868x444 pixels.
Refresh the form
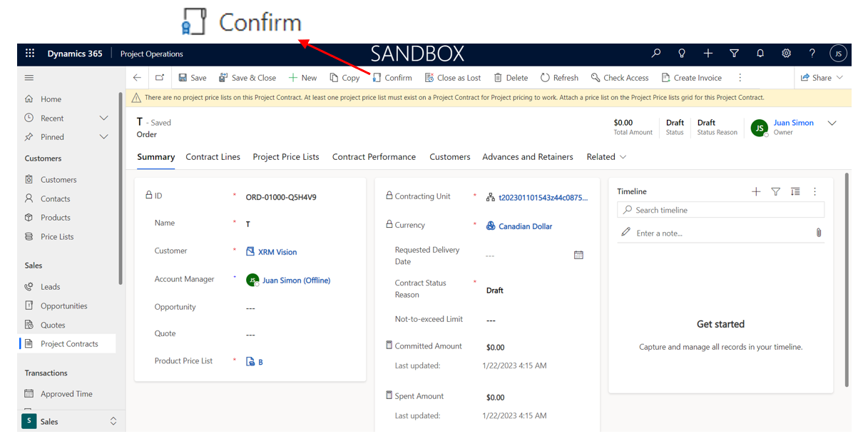[559, 78]
